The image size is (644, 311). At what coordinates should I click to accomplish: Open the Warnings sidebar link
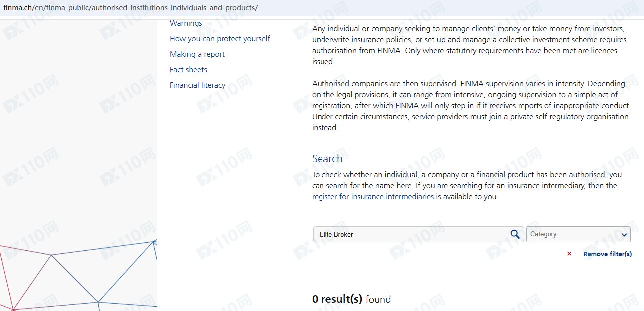coord(186,23)
